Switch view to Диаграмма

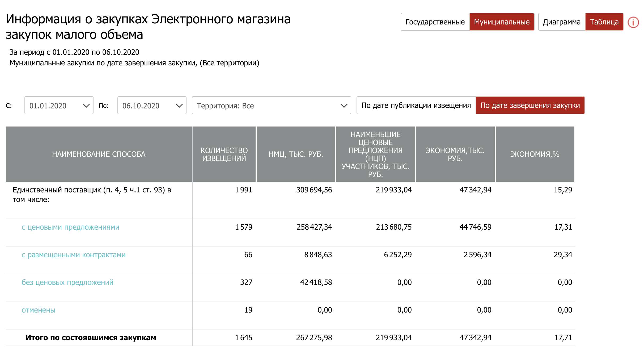[x=561, y=22]
